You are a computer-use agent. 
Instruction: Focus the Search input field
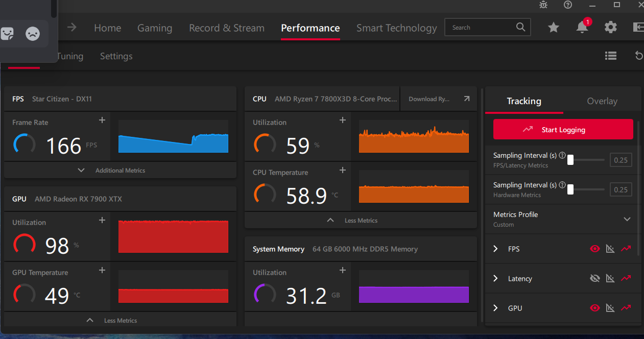(488, 28)
